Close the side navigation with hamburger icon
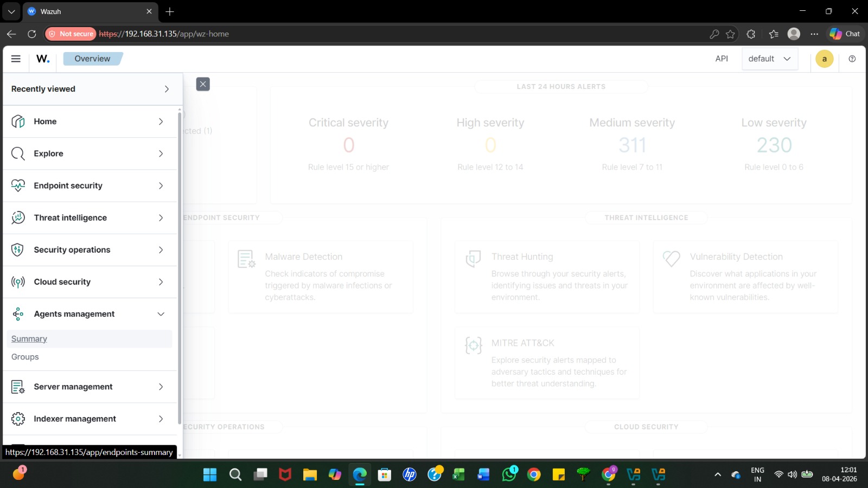Image resolution: width=868 pixels, height=488 pixels. (x=16, y=59)
